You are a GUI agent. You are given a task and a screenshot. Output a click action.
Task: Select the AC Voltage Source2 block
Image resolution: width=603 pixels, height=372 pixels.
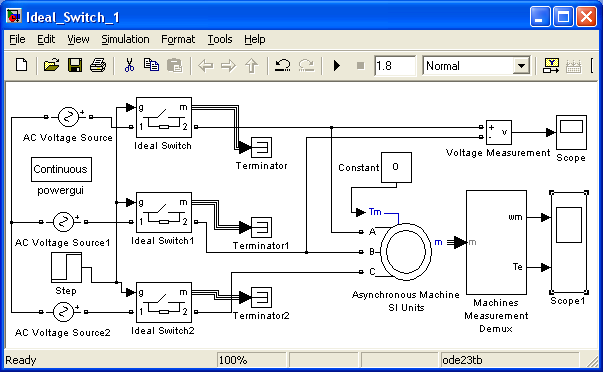(63, 312)
